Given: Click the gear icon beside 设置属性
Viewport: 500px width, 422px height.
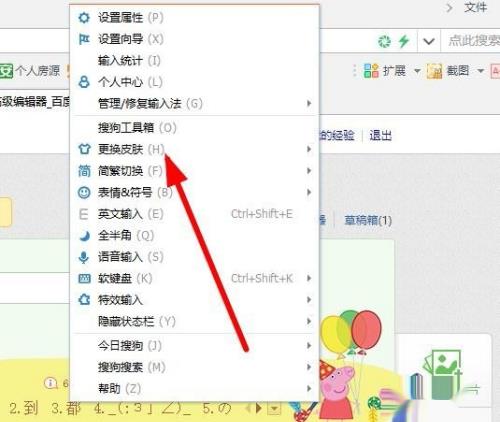Looking at the screenshot, I should click(84, 17).
